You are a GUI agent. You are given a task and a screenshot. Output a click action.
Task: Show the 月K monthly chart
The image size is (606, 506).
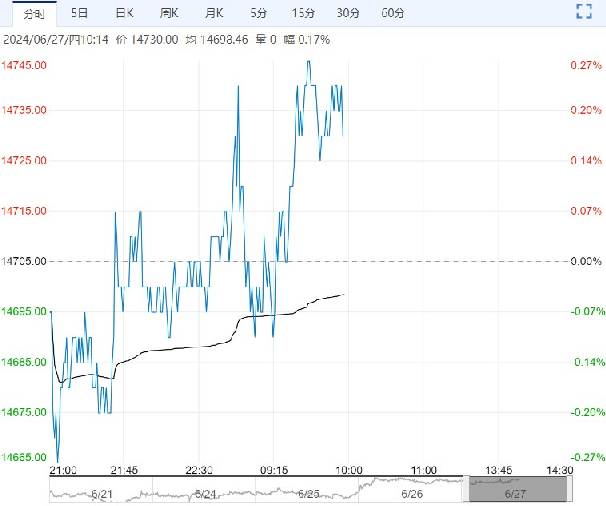(214, 13)
